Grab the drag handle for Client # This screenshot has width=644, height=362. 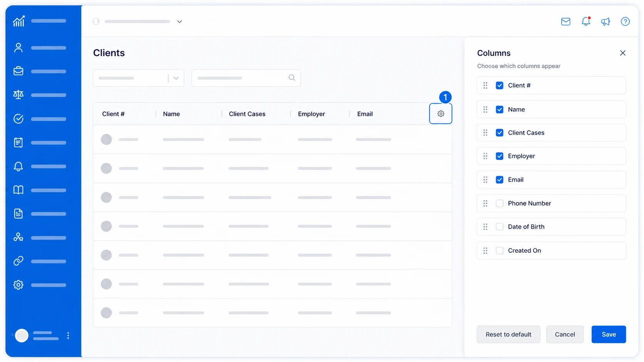point(485,85)
